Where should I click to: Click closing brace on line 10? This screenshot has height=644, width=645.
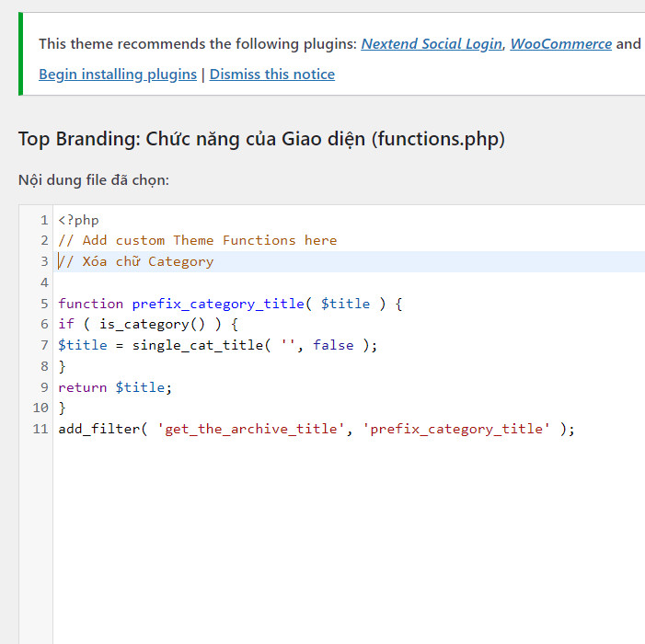[x=63, y=408]
